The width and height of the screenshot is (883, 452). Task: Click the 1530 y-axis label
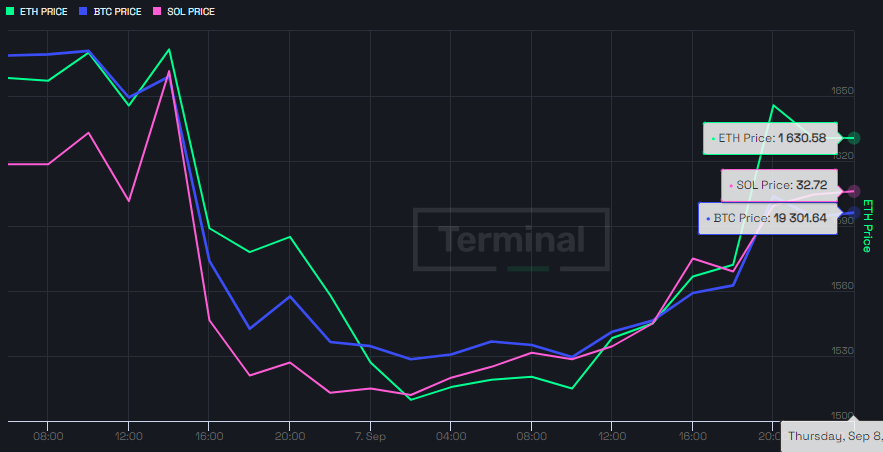click(x=843, y=351)
